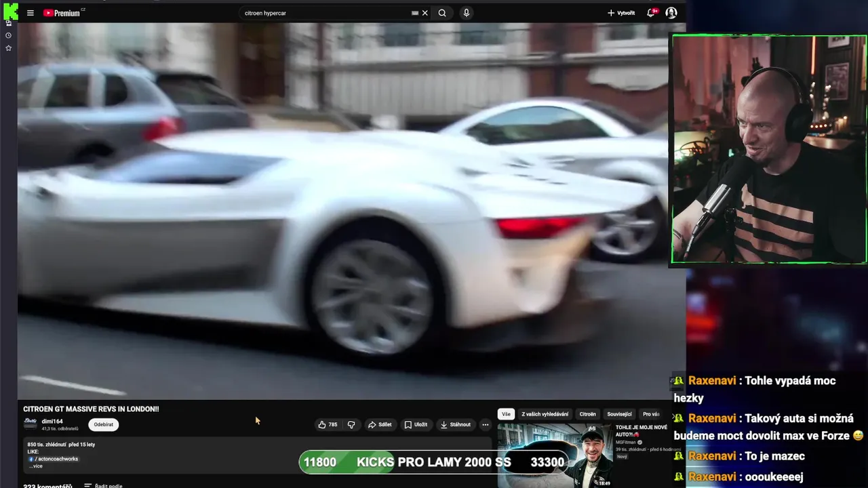
Task: Start voice search with the microphone
Action: coord(467,13)
